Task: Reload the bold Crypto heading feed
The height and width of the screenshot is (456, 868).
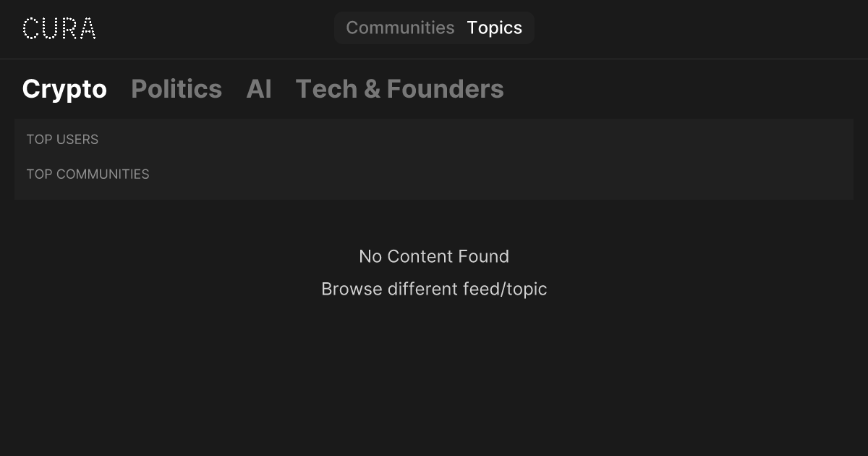Action: pos(64,89)
